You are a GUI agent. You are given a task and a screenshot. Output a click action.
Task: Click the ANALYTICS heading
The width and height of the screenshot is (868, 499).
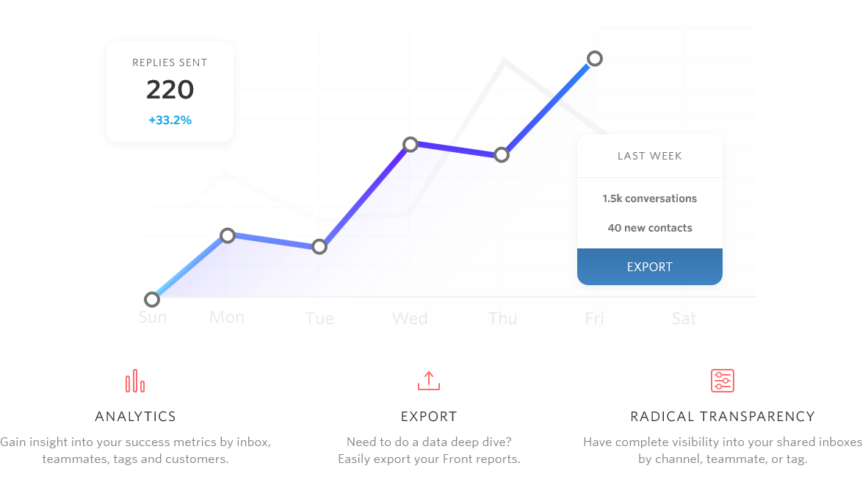click(135, 417)
